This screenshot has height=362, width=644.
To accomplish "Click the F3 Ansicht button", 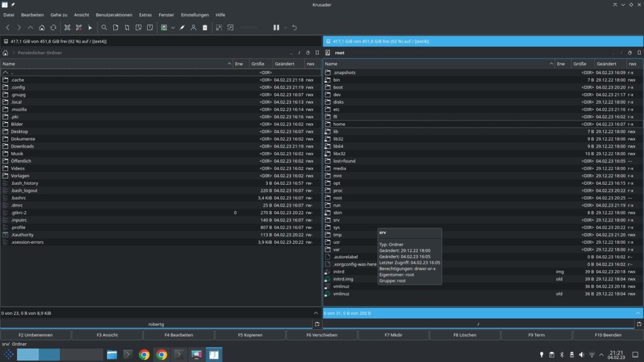I will 107,335.
